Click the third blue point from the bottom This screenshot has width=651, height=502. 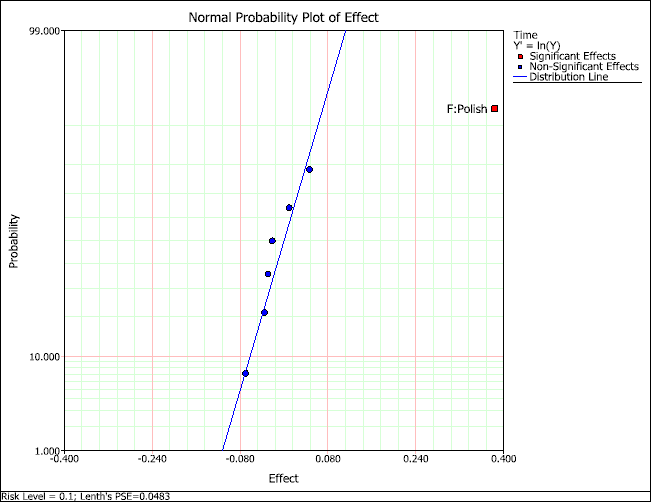coord(268,274)
